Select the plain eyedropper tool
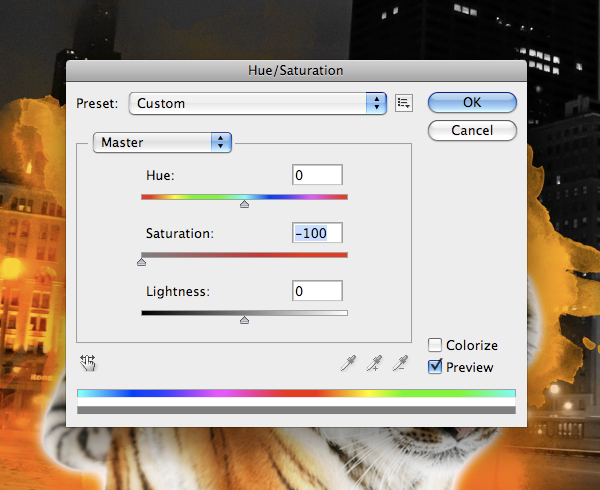This screenshot has height=490, width=600. coord(348,363)
